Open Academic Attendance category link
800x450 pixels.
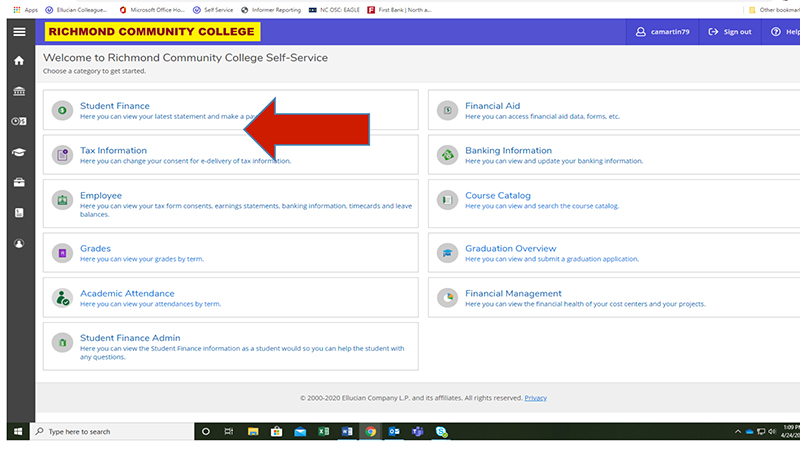127,293
